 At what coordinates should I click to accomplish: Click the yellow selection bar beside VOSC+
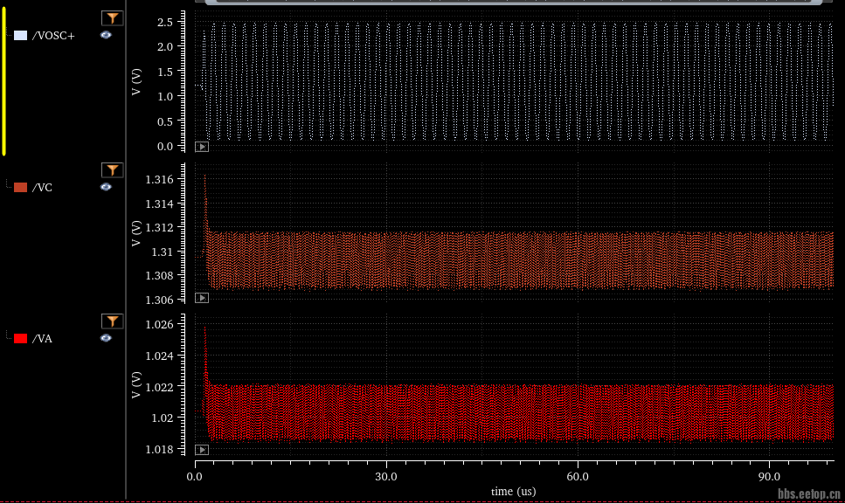point(3,81)
